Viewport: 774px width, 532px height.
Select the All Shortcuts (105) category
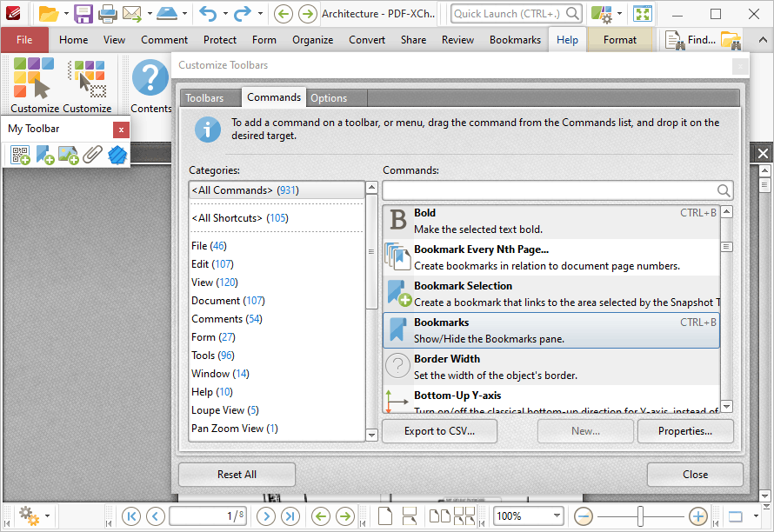point(277,217)
